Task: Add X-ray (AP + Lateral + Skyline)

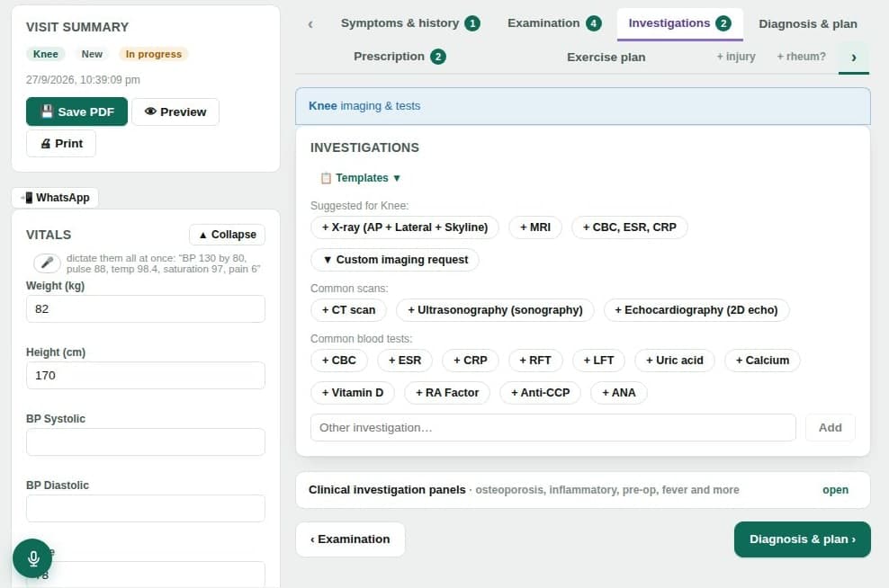Action: 405,227
